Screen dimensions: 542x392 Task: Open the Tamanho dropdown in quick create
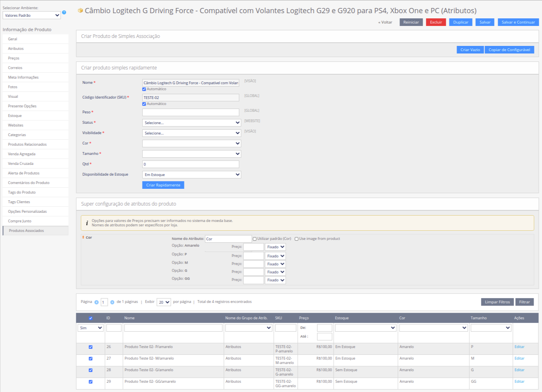point(192,154)
